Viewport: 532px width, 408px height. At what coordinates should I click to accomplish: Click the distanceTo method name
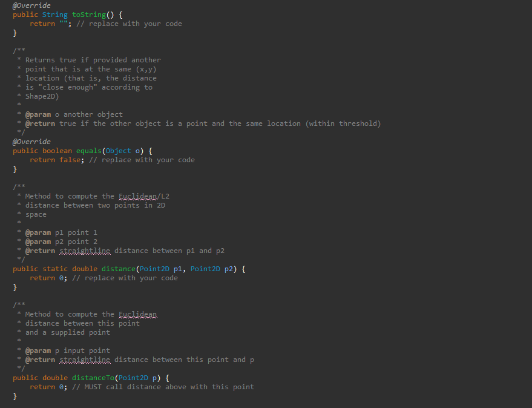[x=93, y=378]
